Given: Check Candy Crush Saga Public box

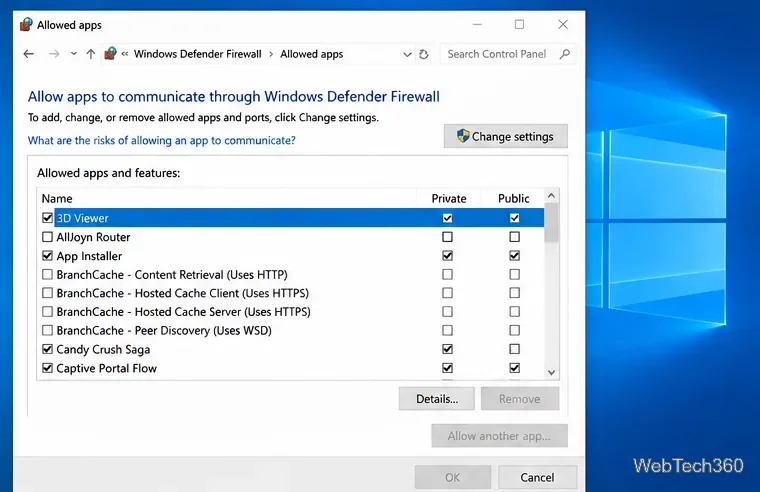Looking at the screenshot, I should 515,349.
